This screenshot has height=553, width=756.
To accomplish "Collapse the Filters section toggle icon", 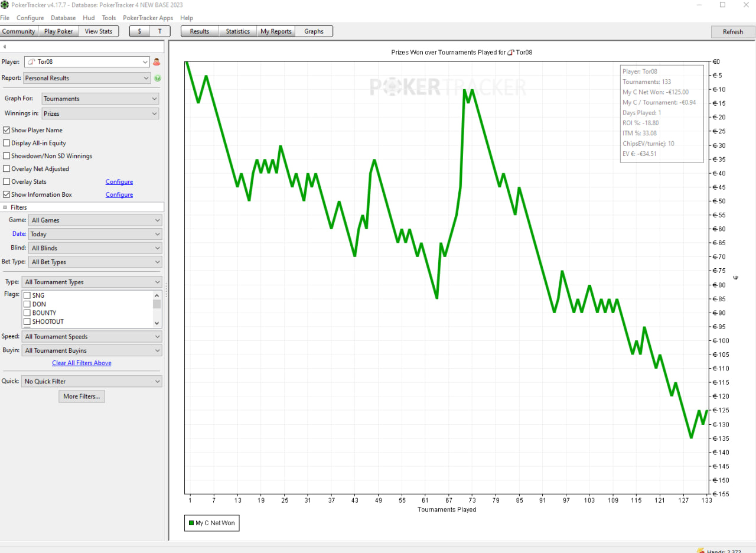I will pos(5,207).
